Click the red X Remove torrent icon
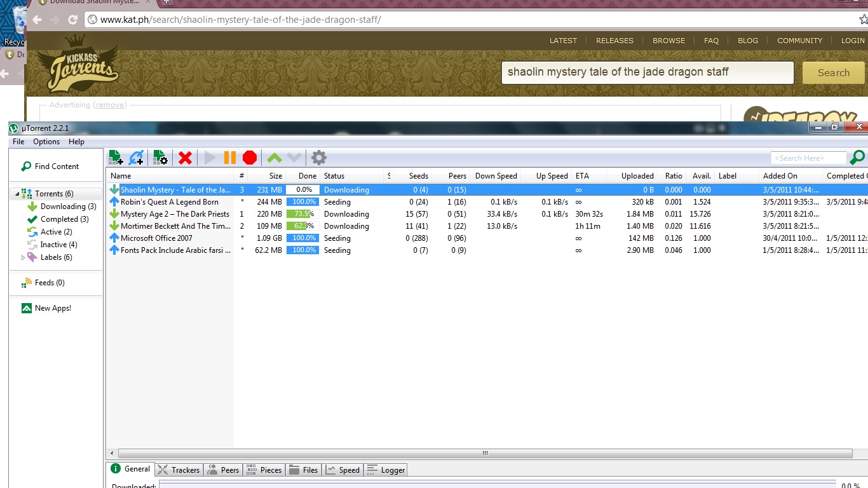This screenshot has width=868, height=488. (x=185, y=158)
